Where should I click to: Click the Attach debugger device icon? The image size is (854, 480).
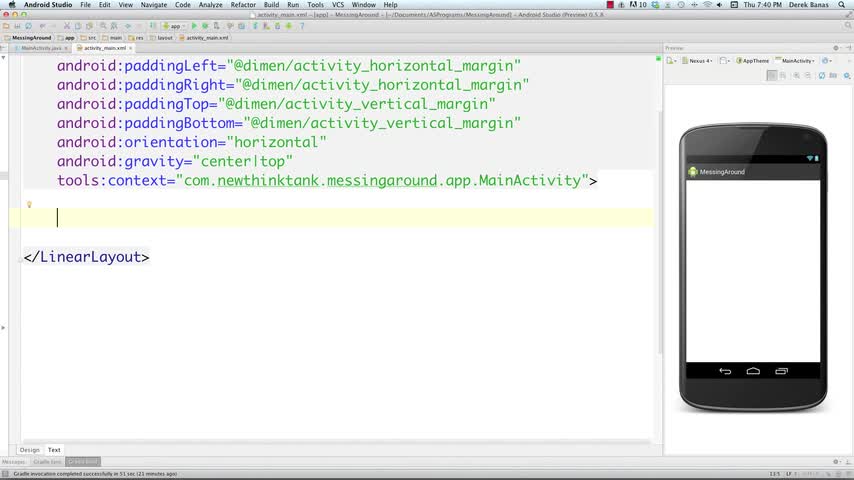[216, 26]
